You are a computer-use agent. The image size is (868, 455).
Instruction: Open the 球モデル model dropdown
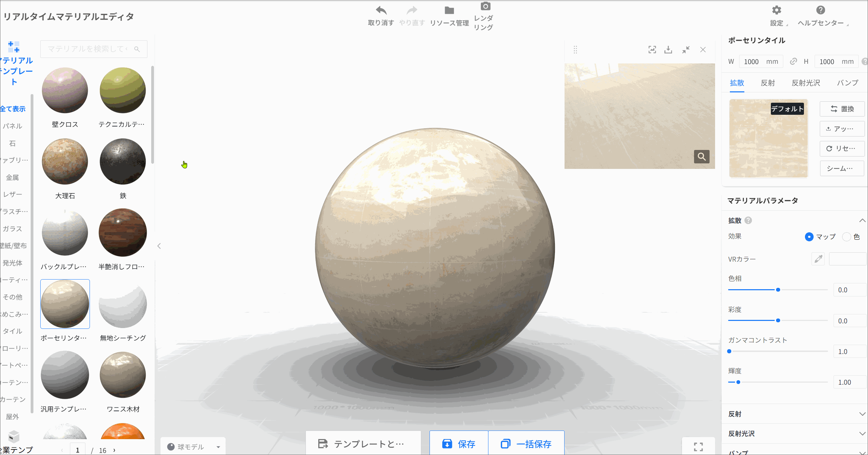[x=193, y=447]
